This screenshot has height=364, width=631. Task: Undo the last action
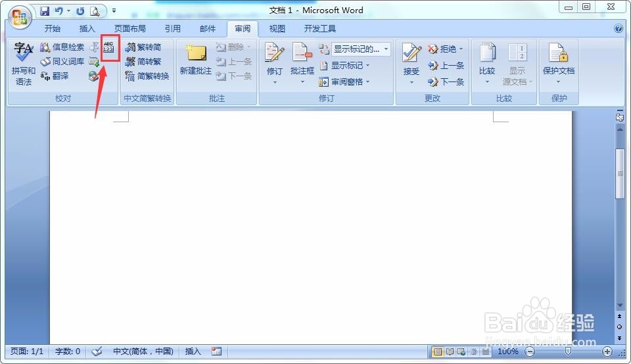[x=59, y=11]
